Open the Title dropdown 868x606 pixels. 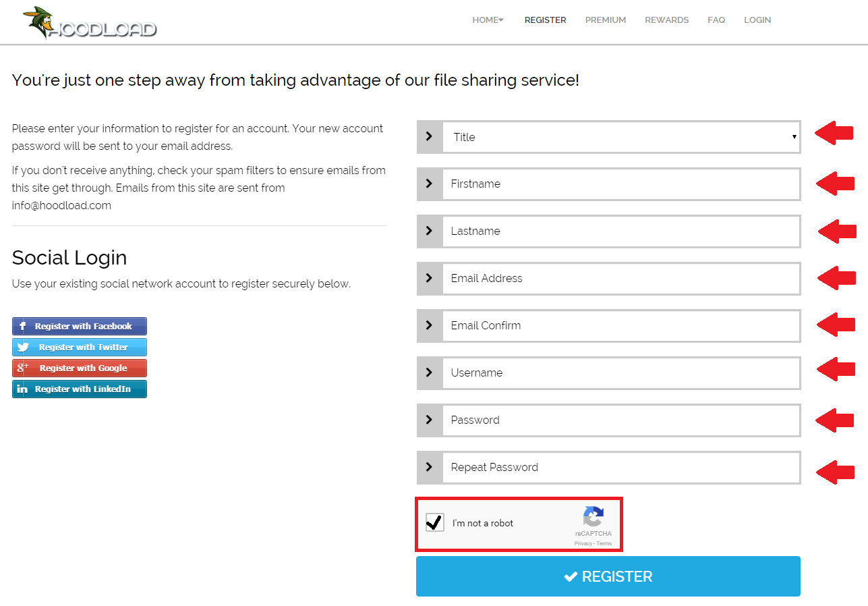point(621,137)
